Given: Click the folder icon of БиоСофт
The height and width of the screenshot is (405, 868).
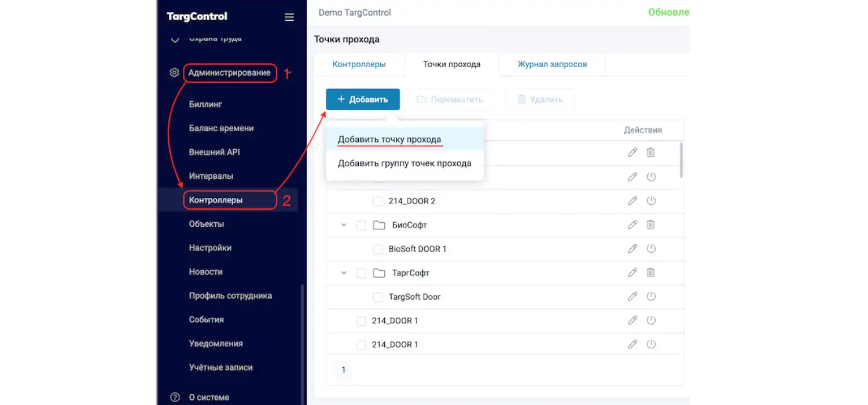Looking at the screenshot, I should tap(379, 225).
